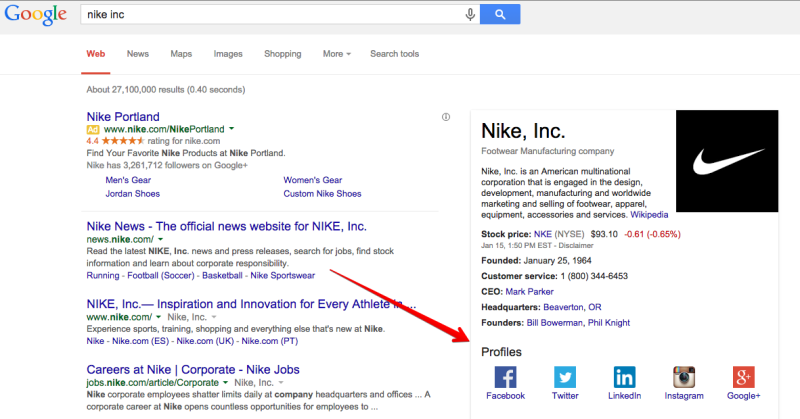This screenshot has width=800, height=419.
Task: Open Beaverton, OR headquarters link
Action: (x=572, y=307)
